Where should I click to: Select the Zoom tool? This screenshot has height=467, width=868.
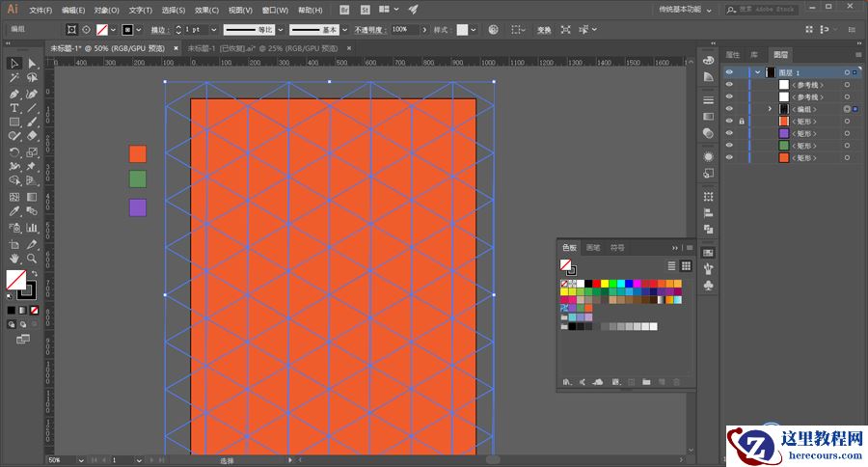(x=32, y=259)
